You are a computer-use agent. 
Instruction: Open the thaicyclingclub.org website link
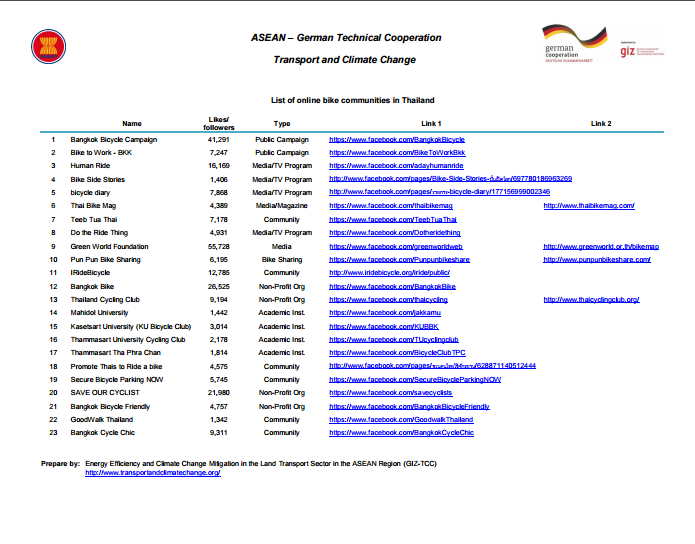coord(591,300)
